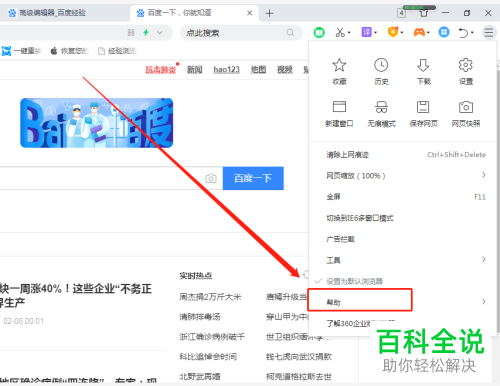Open hot topic 柯克道格拉斯去世
The image size is (500, 386).
pyautogui.click(x=299, y=377)
